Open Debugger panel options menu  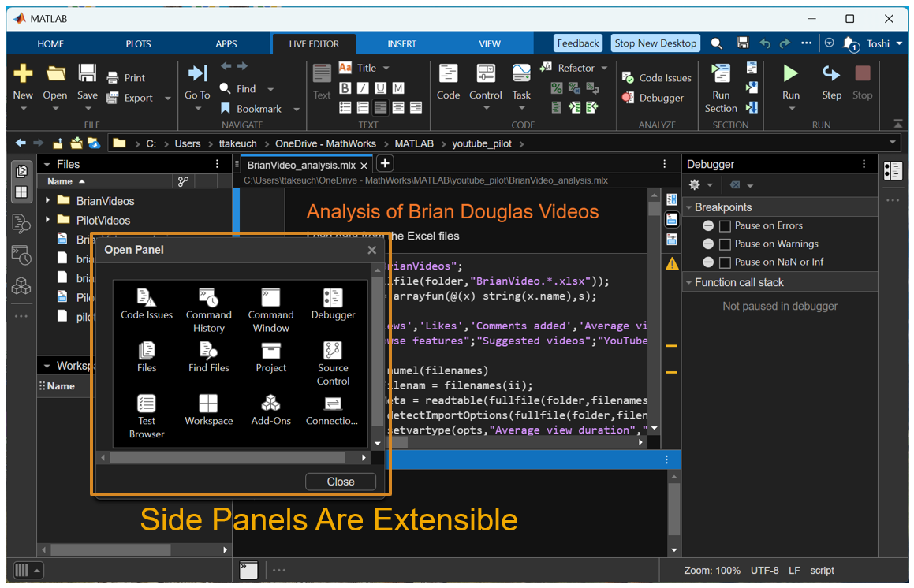(864, 164)
